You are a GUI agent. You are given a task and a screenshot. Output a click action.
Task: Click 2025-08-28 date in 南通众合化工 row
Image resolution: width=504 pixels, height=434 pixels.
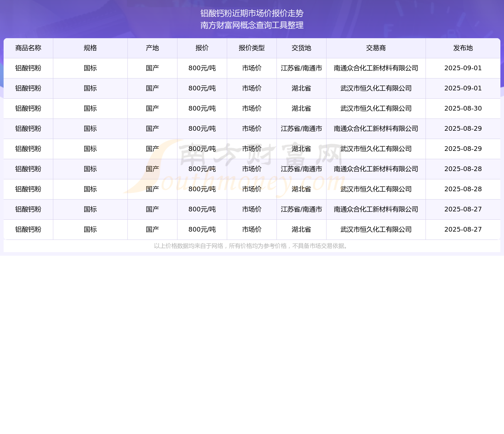[x=463, y=169]
